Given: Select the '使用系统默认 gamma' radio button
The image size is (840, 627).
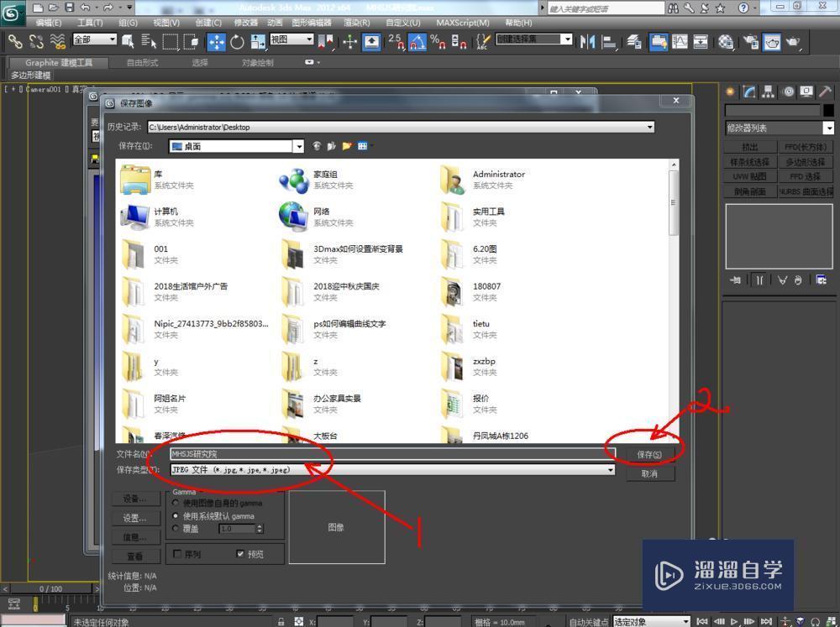Looking at the screenshot, I should [176, 516].
